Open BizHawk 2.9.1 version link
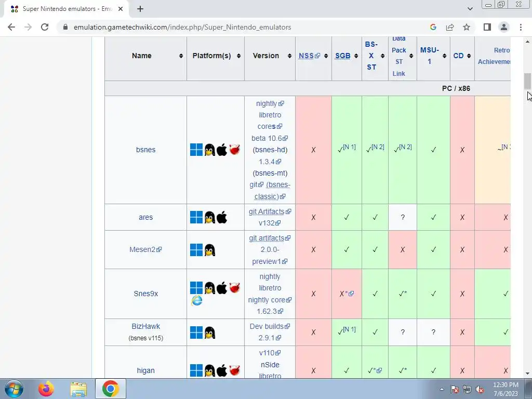 click(x=270, y=338)
